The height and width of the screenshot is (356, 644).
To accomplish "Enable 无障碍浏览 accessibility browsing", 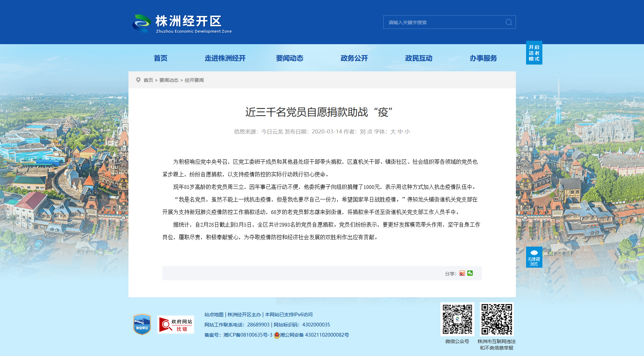I will click(x=534, y=257).
